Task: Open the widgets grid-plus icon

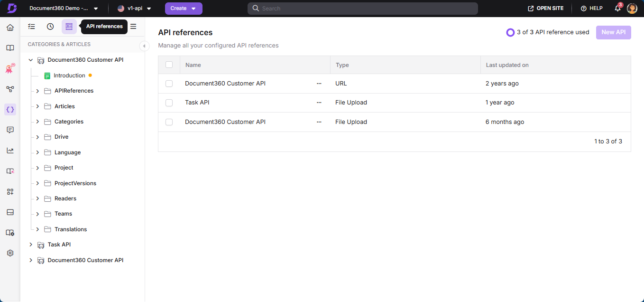Action: [x=10, y=191]
